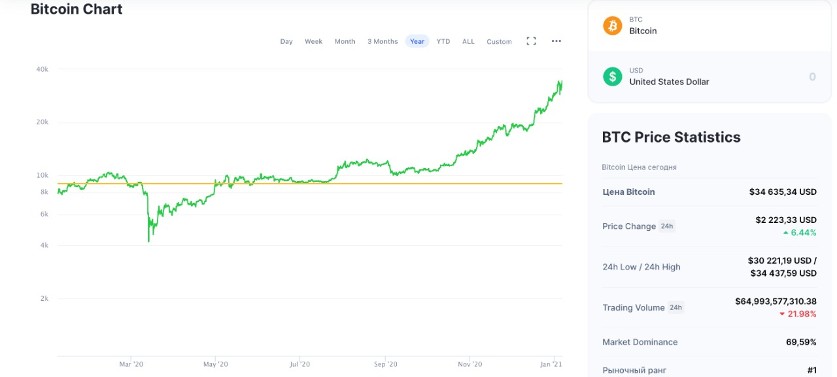Choose the YTD time range

[x=443, y=41]
